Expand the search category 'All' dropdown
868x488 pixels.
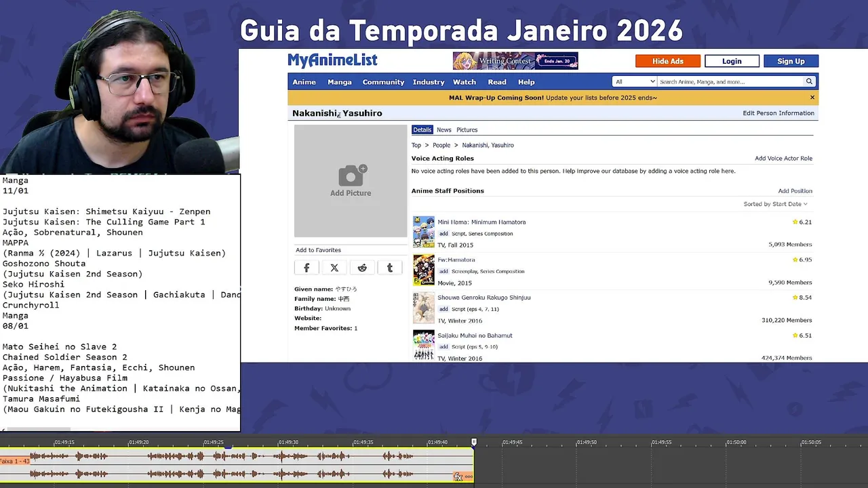(635, 82)
